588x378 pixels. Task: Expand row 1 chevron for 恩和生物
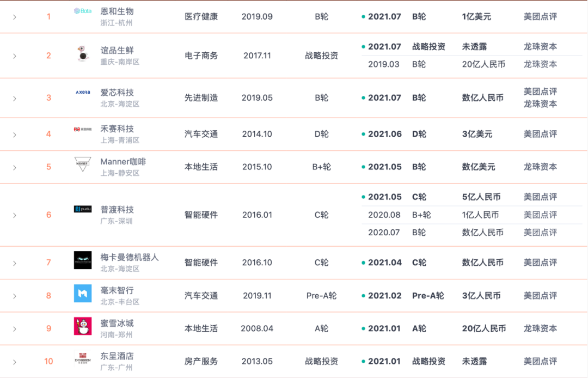tap(15, 17)
